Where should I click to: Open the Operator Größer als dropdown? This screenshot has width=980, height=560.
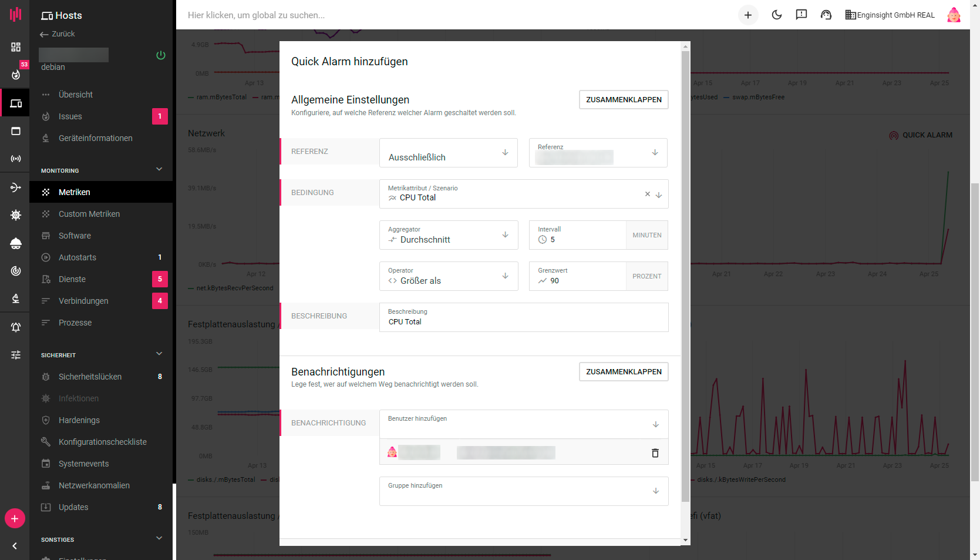[449, 276]
